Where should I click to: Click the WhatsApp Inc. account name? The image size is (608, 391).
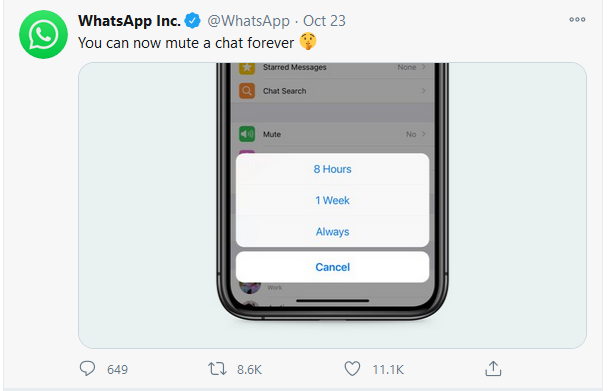pyautogui.click(x=129, y=21)
